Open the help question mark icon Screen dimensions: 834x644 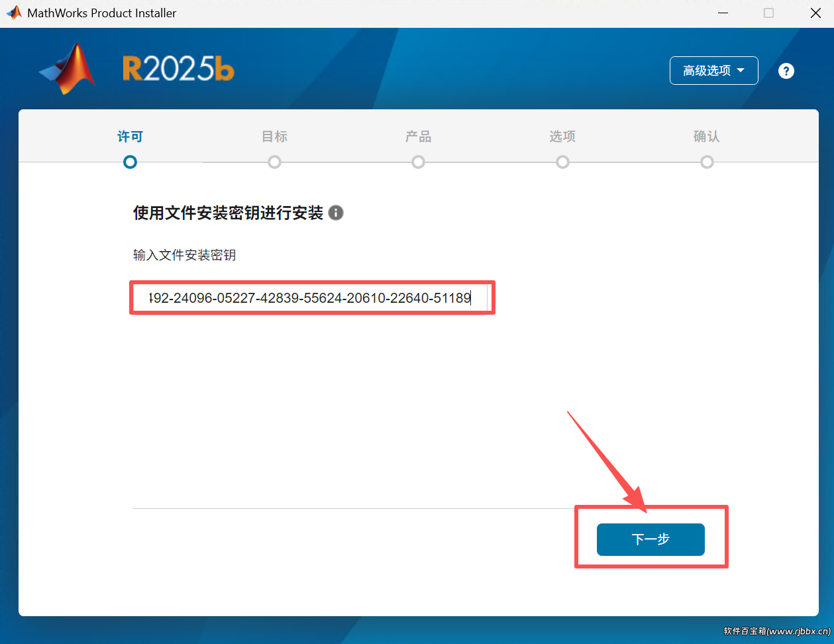coord(786,71)
